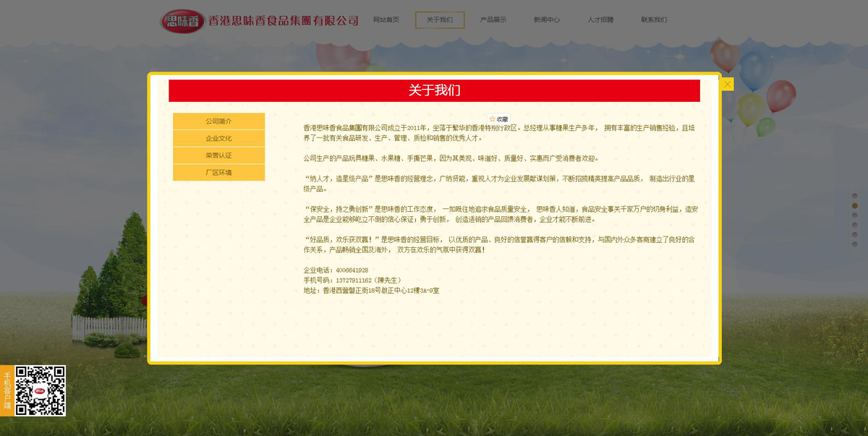Open 新闻中心 in the top menu
This screenshot has width=868, height=436.
(547, 20)
